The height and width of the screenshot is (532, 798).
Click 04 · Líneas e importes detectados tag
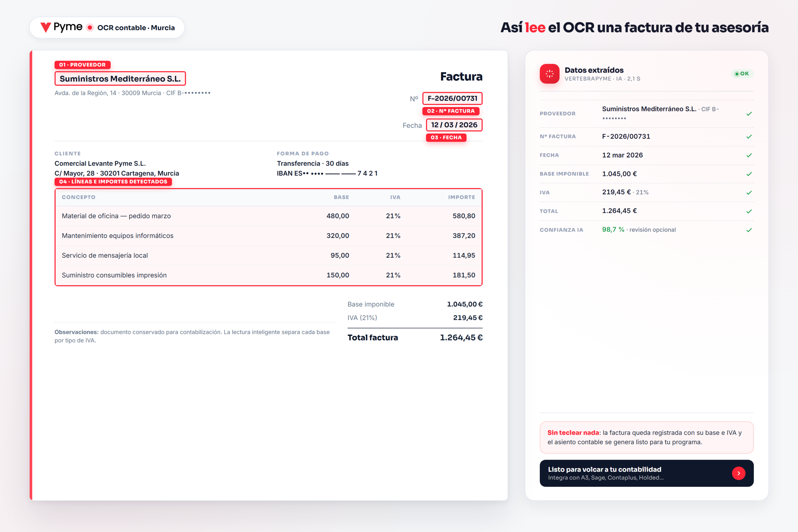[x=113, y=181]
